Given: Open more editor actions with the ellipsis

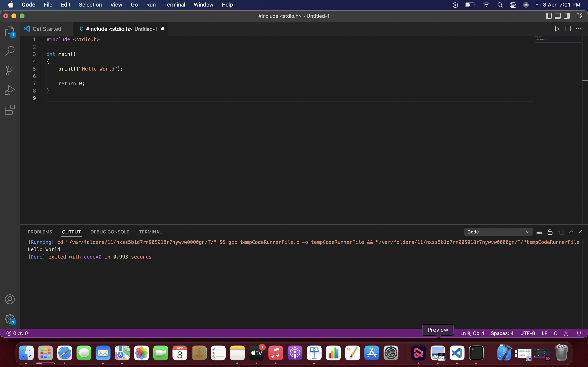Looking at the screenshot, I should click(579, 29).
